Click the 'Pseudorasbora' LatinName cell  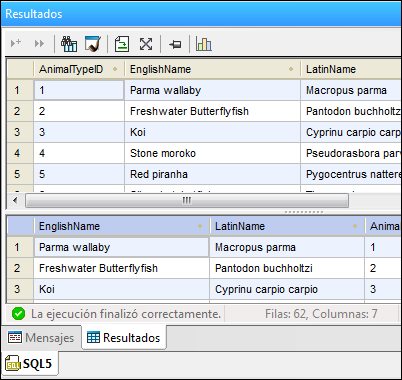tap(351, 153)
